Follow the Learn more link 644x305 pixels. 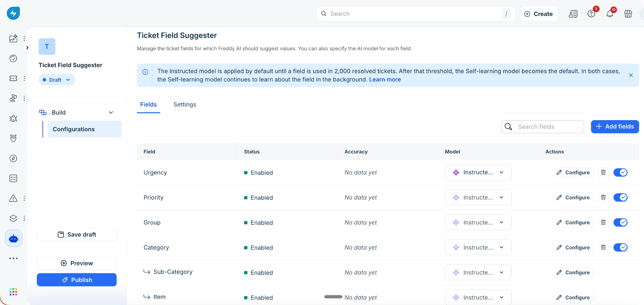385,80
